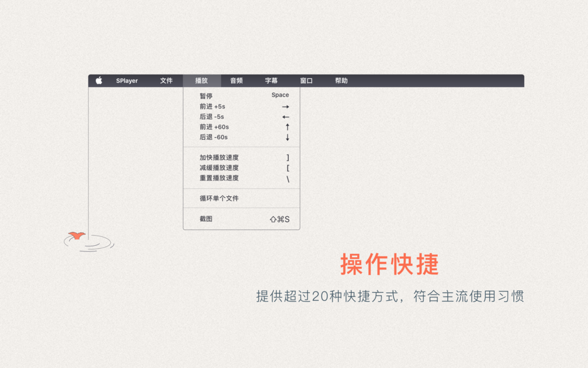Select 重置播放速度 to reset speed

coord(216,178)
